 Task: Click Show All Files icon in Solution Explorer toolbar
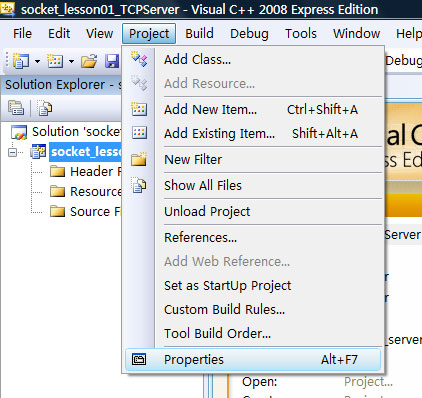[x=45, y=108]
